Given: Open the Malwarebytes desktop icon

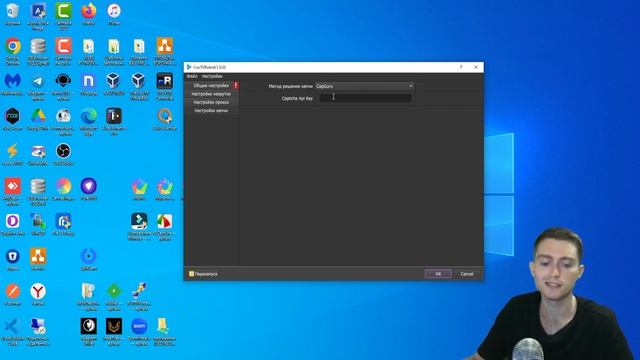Looking at the screenshot, I should (x=13, y=84).
